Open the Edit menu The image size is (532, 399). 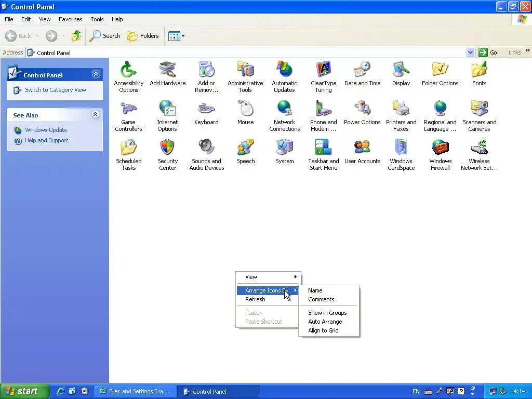pyautogui.click(x=26, y=19)
